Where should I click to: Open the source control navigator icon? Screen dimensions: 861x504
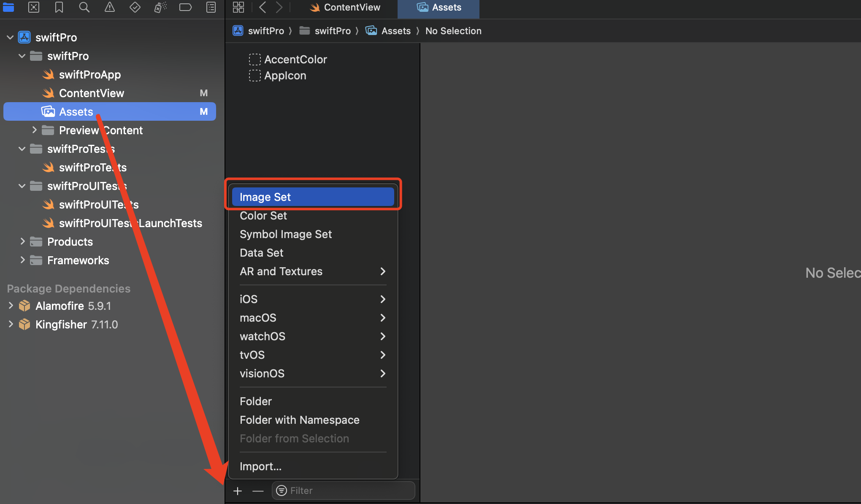coord(34,7)
